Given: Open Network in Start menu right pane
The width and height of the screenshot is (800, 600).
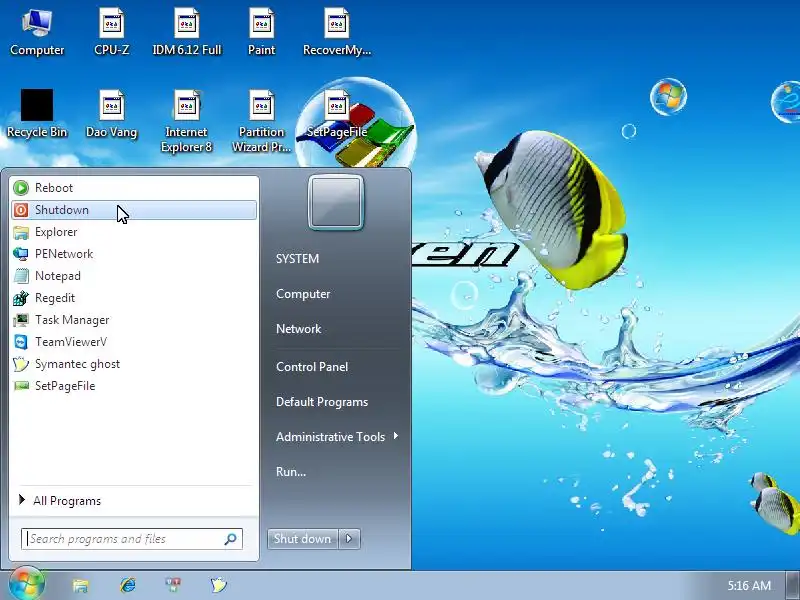Looking at the screenshot, I should (298, 329).
